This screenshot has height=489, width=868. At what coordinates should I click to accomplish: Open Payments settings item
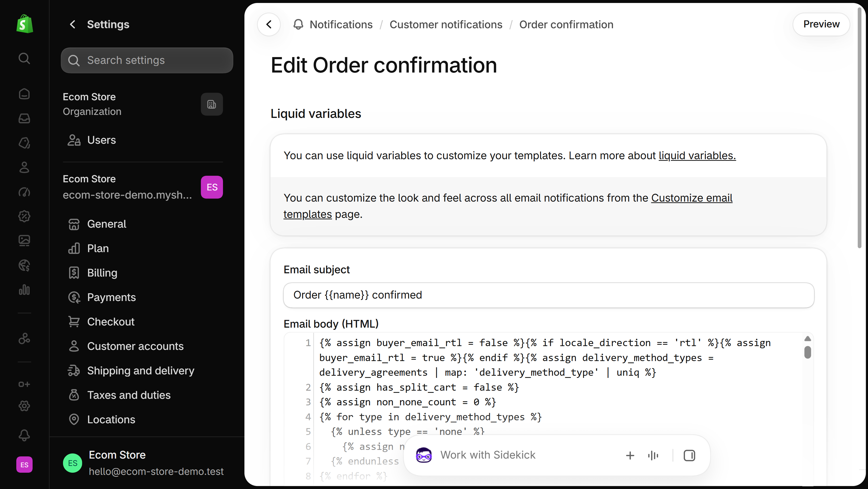tap(143, 297)
